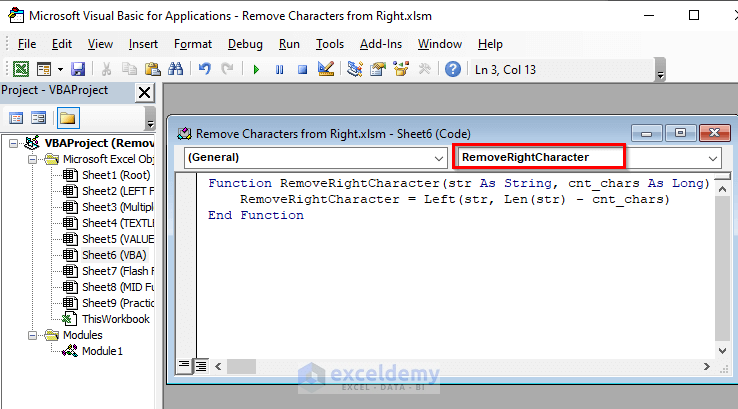Collapse the VBAProject root node
This screenshot has width=738, height=409.
(x=14, y=143)
